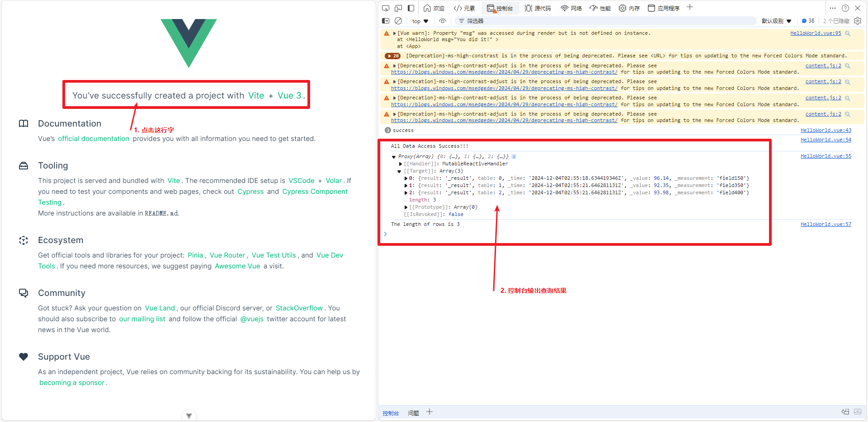
Task: Open the 内存 memory tab
Action: 629,8
